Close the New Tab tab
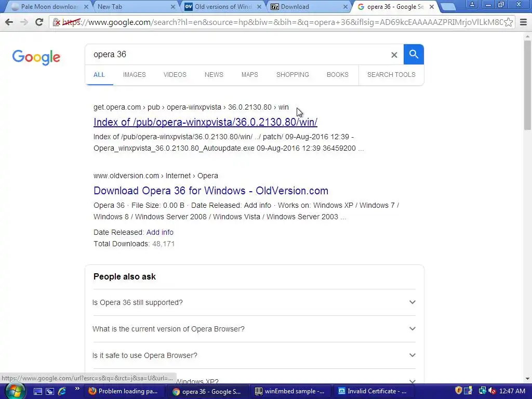532x399 pixels. click(x=172, y=7)
